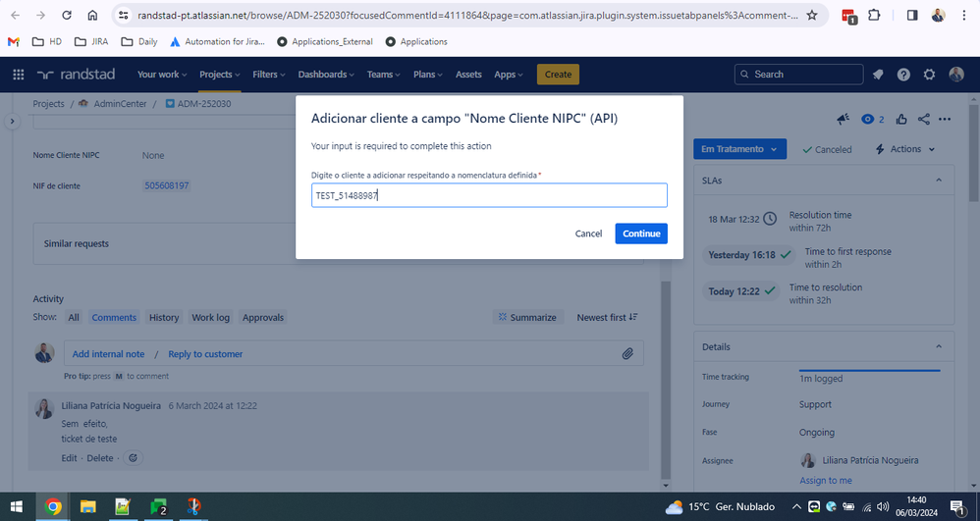The image size is (980, 521).
Task: Open the Actions dropdown
Action: click(x=905, y=149)
